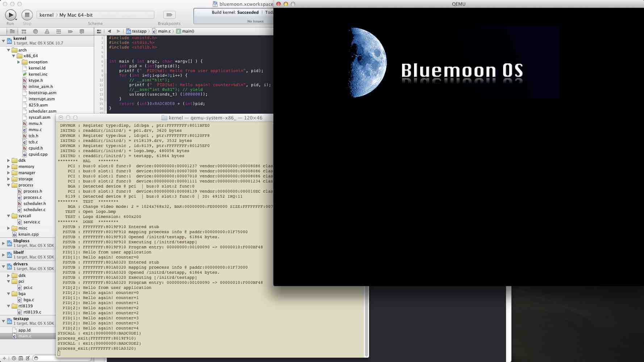Collapse the x86_64 folder
Viewport: 644px width, 362px height.
[14, 56]
